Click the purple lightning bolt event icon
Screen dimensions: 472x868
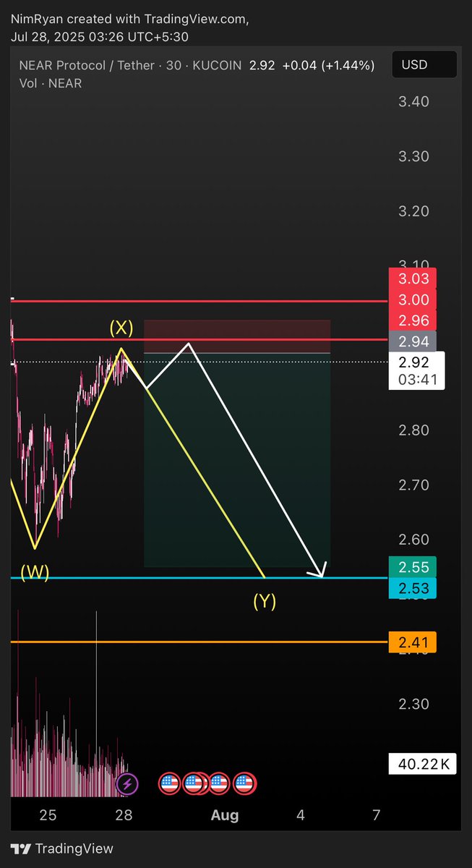click(x=127, y=783)
